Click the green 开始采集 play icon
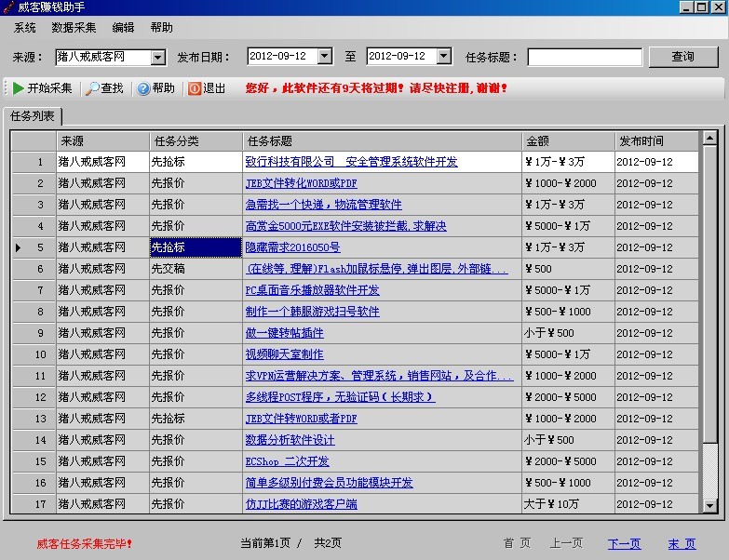 coord(18,88)
